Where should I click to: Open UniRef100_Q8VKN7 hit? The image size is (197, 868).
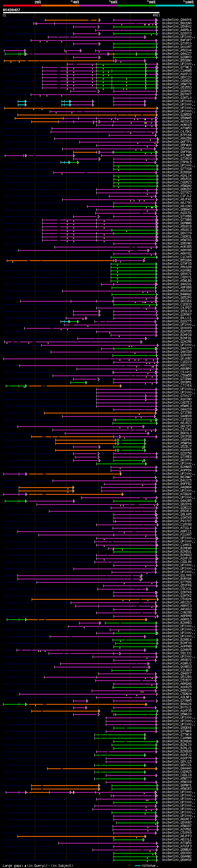click(x=177, y=822)
